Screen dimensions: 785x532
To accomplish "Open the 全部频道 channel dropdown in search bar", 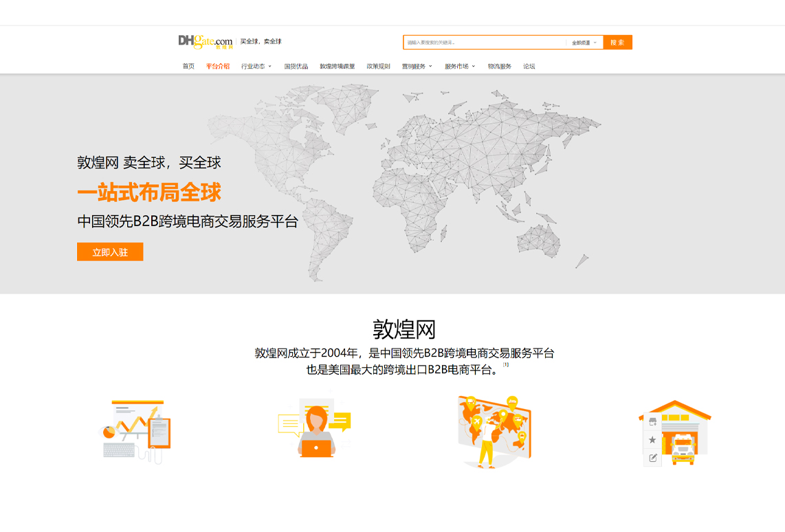I will pos(584,43).
